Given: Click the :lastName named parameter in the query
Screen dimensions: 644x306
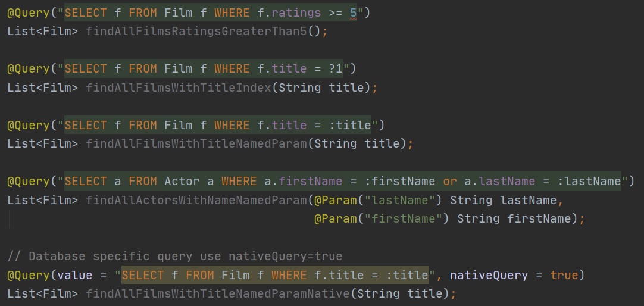Looking at the screenshot, I should tap(589, 181).
